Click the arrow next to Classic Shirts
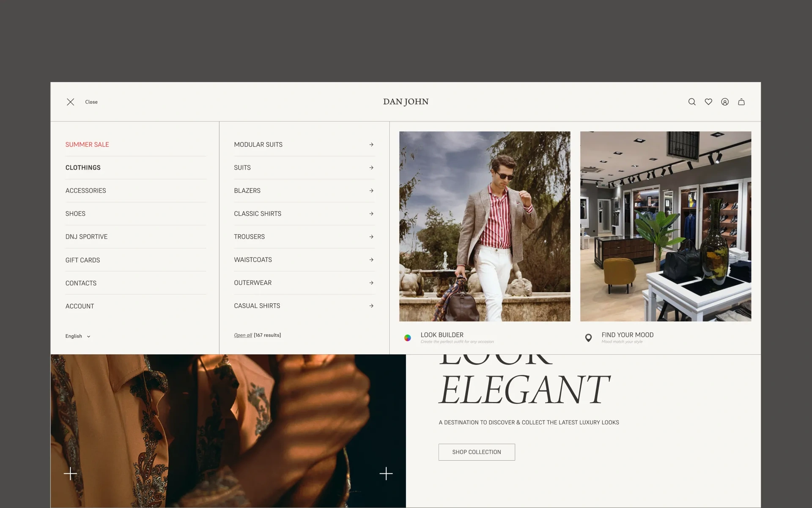The height and width of the screenshot is (508, 812). pos(371,214)
